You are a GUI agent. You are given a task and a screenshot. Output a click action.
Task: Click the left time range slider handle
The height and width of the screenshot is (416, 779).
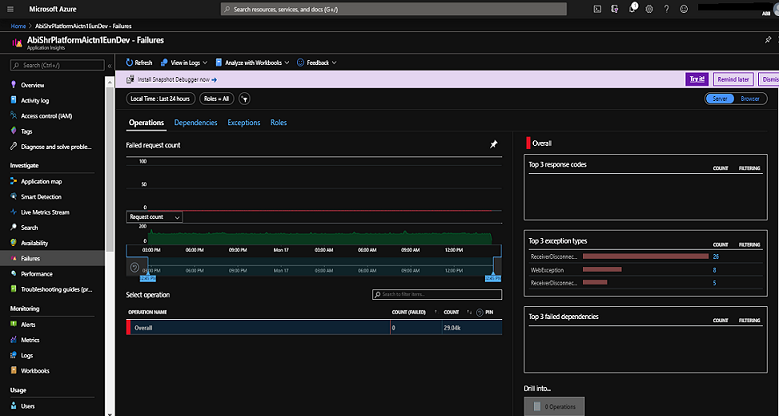click(x=147, y=278)
